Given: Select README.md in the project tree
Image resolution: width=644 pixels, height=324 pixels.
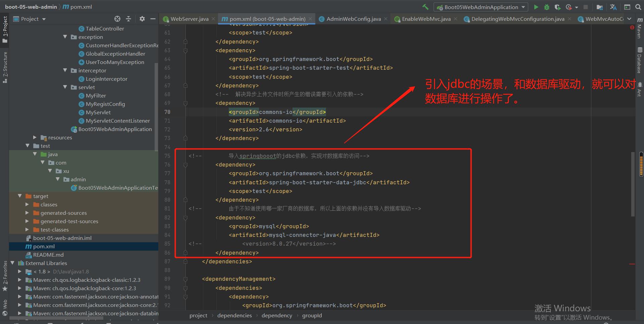Looking at the screenshot, I should [48, 255].
